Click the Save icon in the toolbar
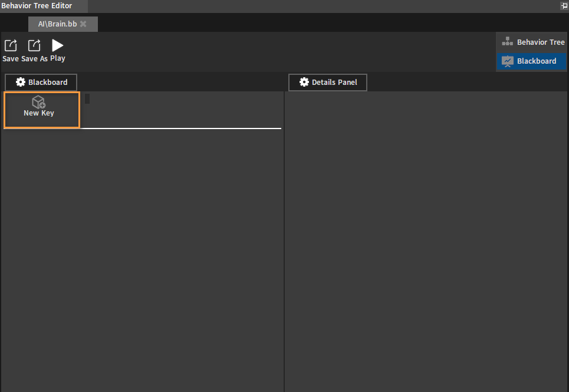The height and width of the screenshot is (392, 569). click(x=11, y=46)
